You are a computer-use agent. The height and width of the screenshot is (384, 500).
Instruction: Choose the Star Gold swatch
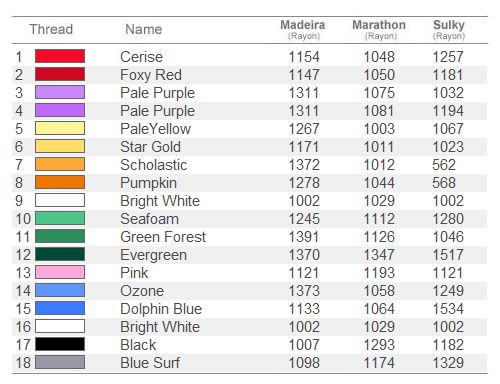60,146
